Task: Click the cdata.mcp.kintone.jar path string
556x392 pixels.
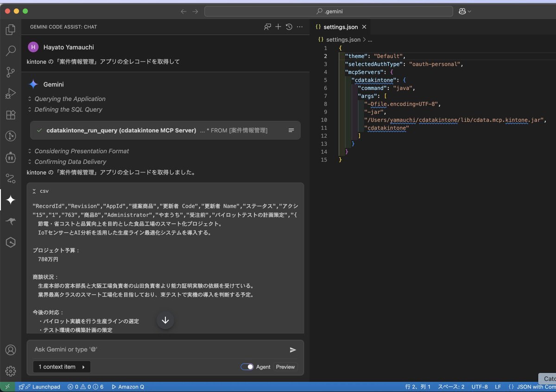Action: tap(454, 120)
